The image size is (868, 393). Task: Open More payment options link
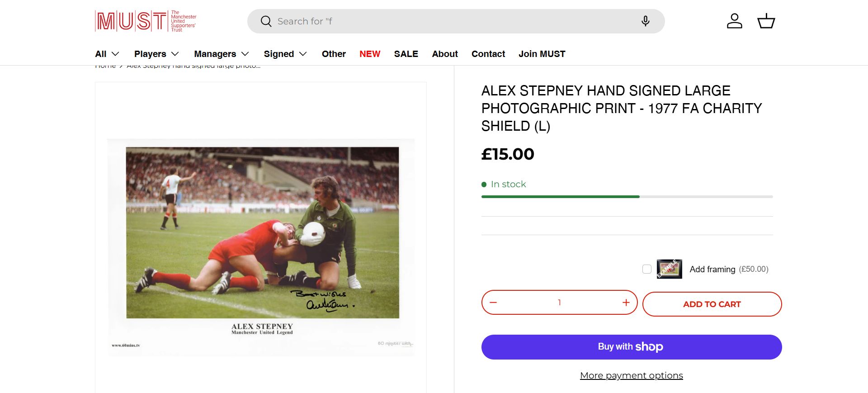(x=631, y=375)
